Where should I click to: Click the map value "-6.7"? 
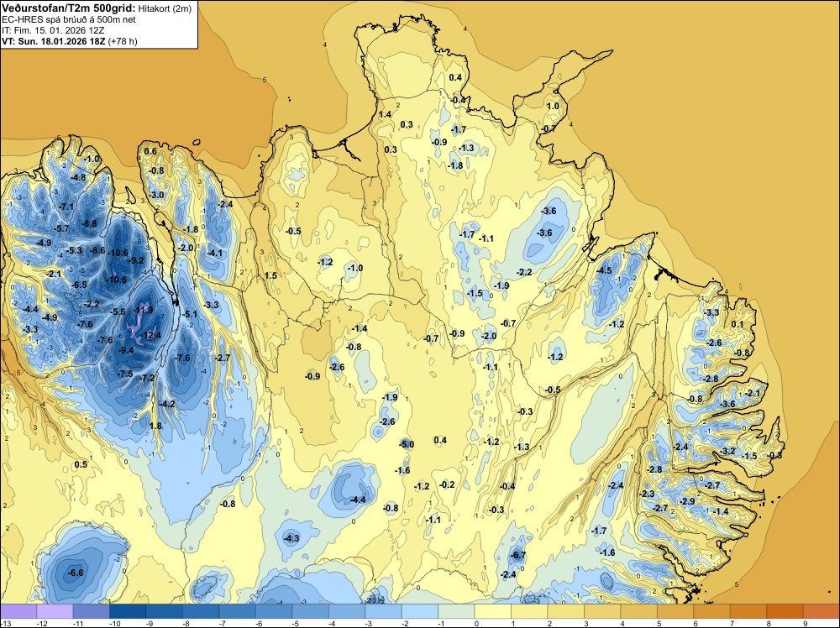[x=518, y=555]
